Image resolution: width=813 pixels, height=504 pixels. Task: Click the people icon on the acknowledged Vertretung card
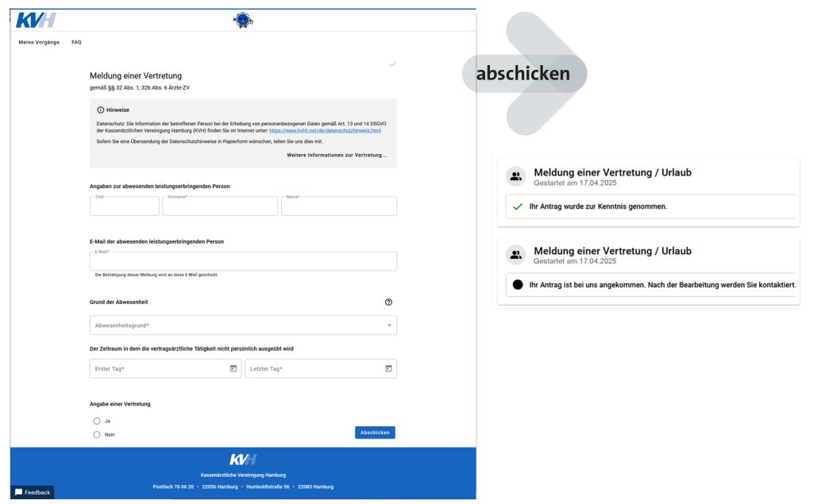[x=516, y=177]
